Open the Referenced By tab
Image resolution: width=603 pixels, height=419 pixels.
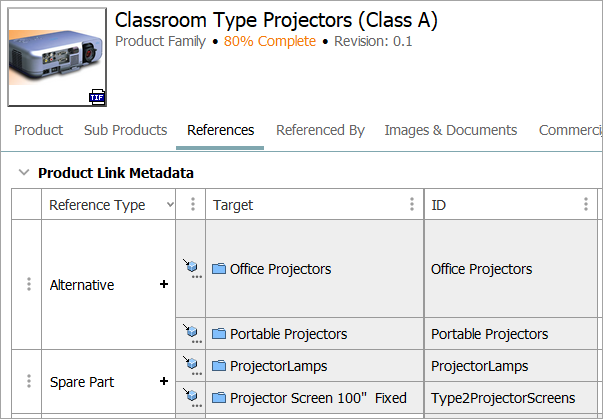point(320,130)
